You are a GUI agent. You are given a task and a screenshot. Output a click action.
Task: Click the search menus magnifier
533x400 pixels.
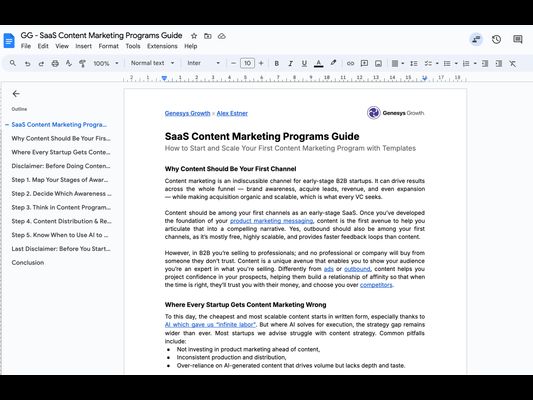click(13, 63)
